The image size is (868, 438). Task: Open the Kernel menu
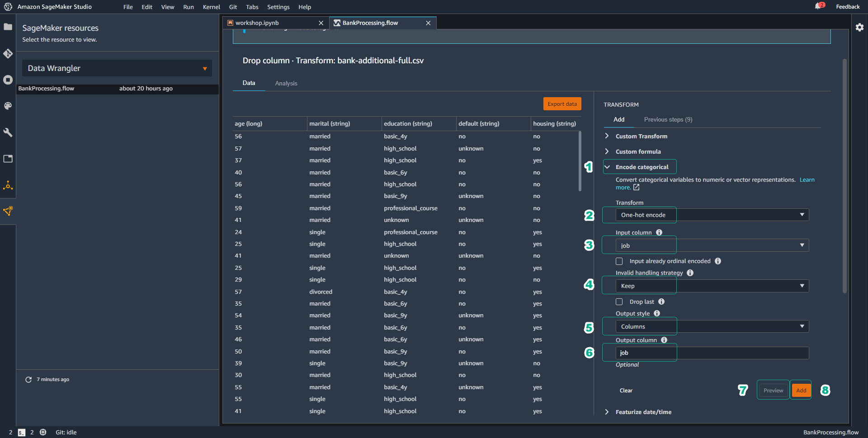pyautogui.click(x=212, y=7)
